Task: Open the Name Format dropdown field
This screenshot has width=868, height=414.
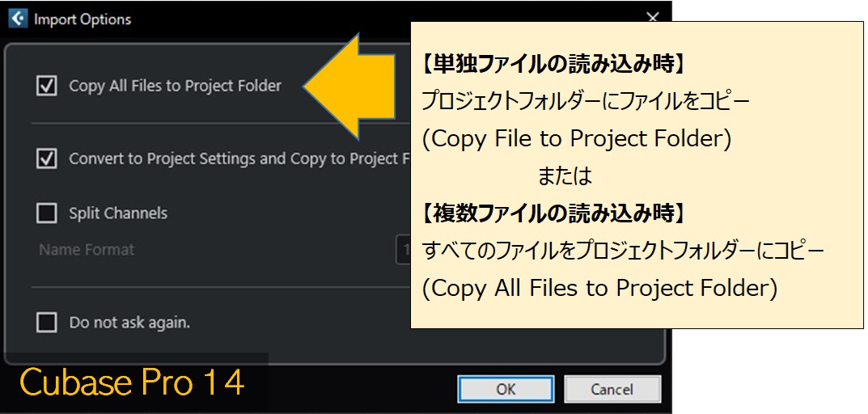Action: pyautogui.click(x=403, y=250)
